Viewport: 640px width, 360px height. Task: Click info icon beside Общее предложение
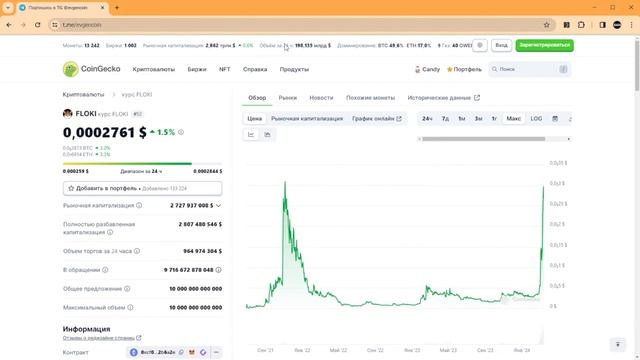pyautogui.click(x=127, y=289)
